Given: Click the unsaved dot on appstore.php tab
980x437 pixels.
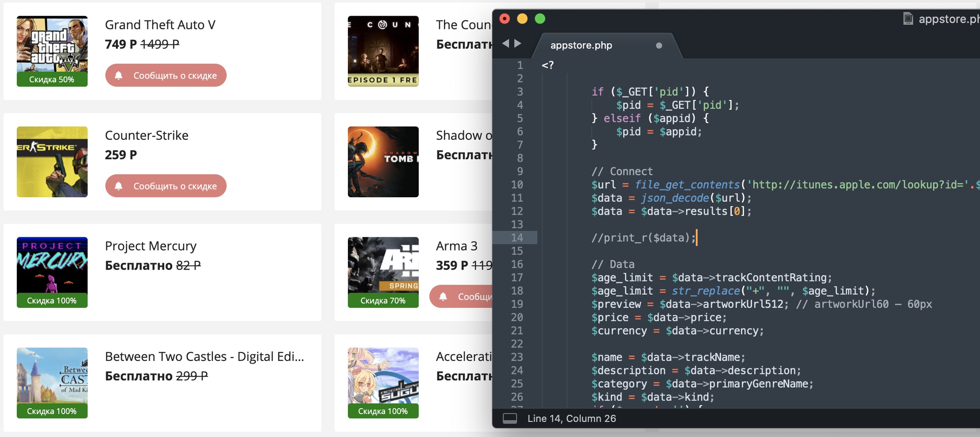Looking at the screenshot, I should tap(659, 45).
